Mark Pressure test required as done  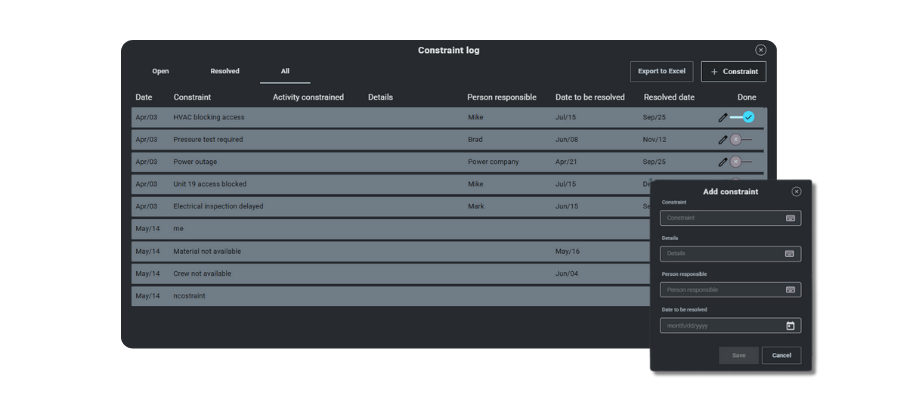point(740,140)
